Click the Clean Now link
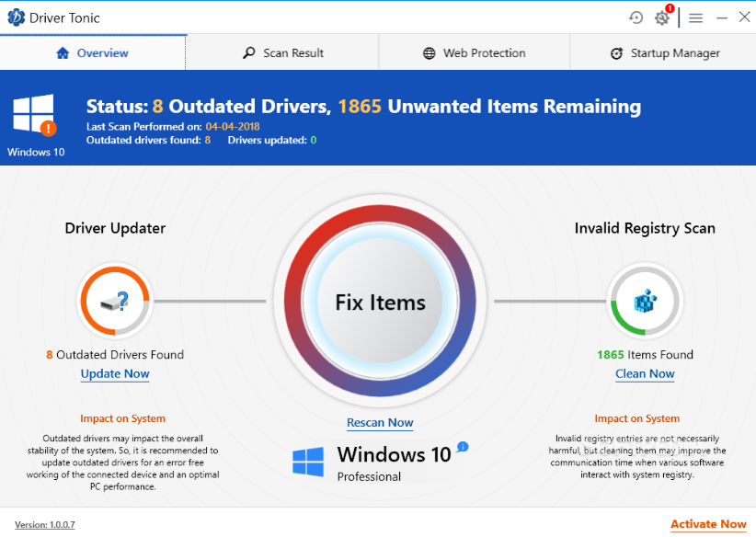Screen dimensions: 756x537 tap(645, 374)
